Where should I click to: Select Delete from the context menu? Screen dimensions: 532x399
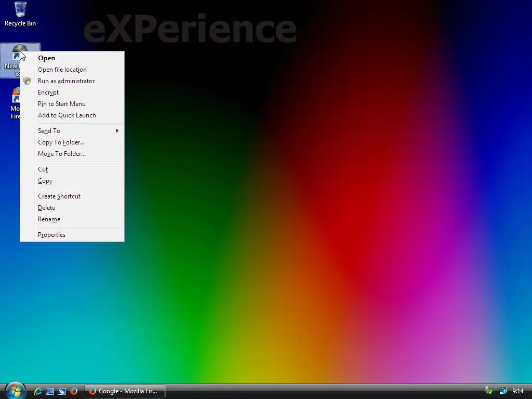[72, 208]
